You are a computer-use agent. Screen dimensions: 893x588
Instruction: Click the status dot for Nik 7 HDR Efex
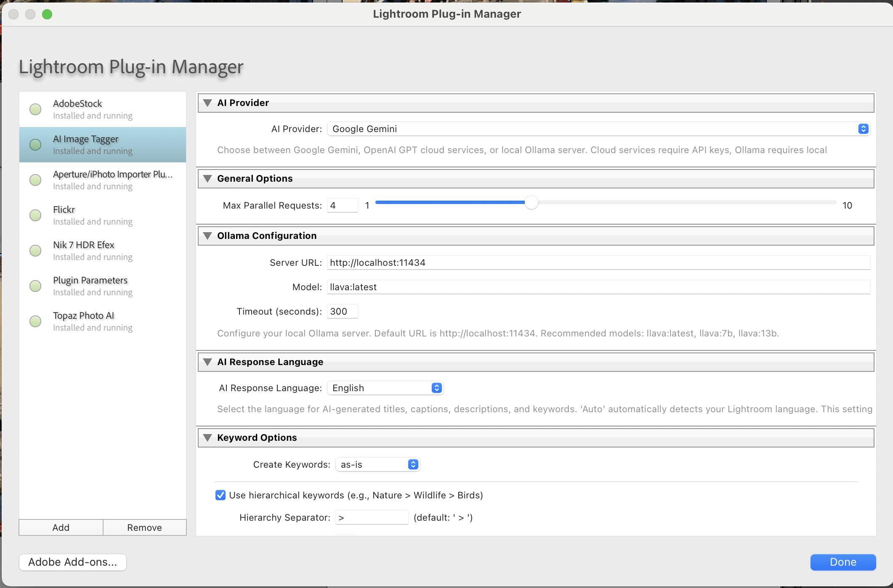coord(35,250)
